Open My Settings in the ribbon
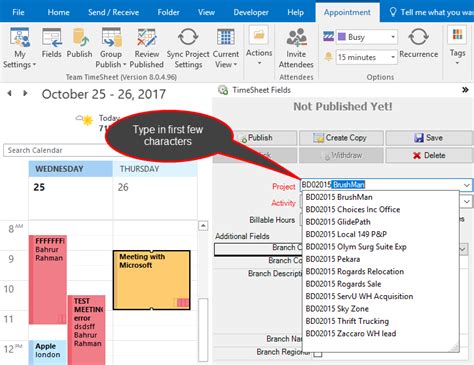Image resolution: width=474 pixels, height=365 pixels. coord(20,48)
